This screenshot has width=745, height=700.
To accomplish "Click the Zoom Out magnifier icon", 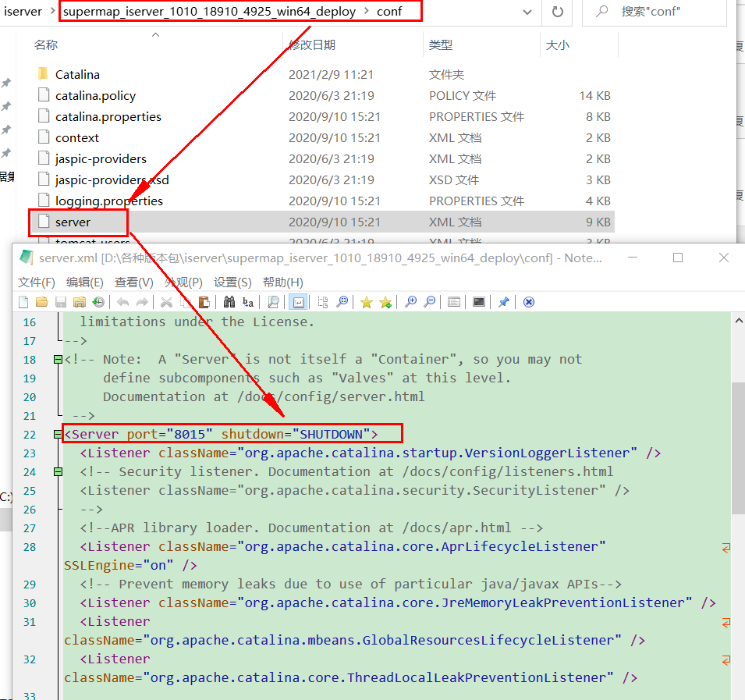I will coord(430,302).
